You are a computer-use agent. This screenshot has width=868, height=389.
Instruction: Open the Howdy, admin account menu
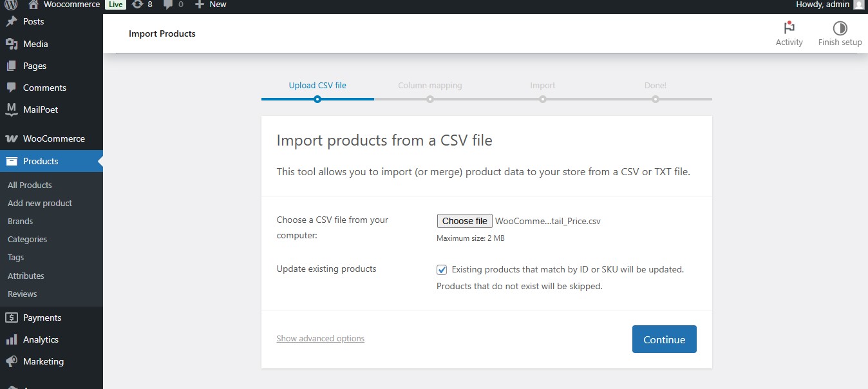point(829,5)
